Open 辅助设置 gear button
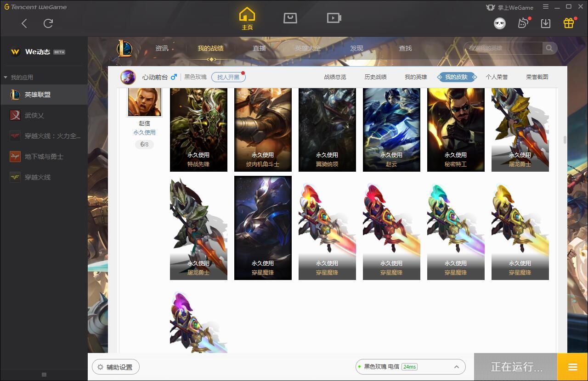 click(x=116, y=367)
